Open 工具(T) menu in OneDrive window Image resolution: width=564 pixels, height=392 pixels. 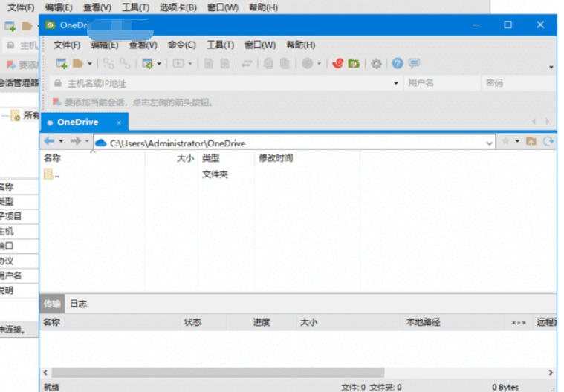(220, 45)
